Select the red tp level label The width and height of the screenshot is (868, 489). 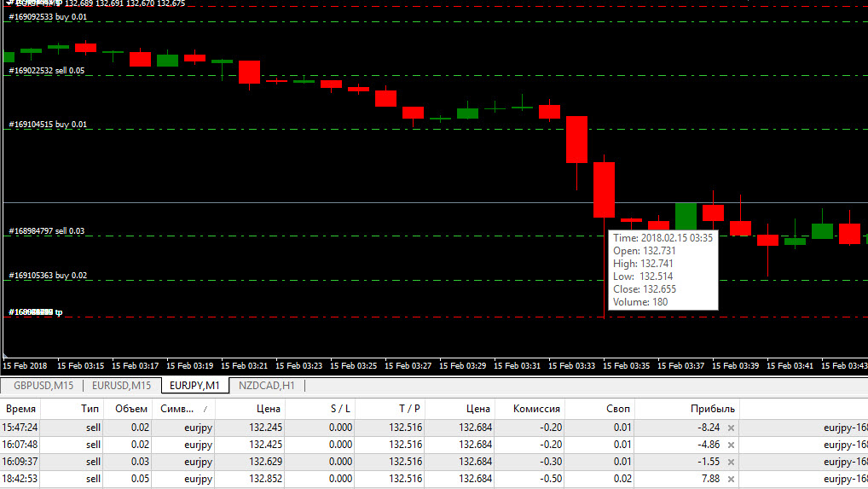[36, 312]
